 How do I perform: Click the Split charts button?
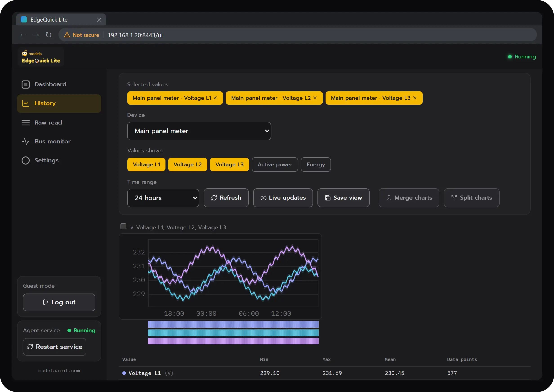471,198
